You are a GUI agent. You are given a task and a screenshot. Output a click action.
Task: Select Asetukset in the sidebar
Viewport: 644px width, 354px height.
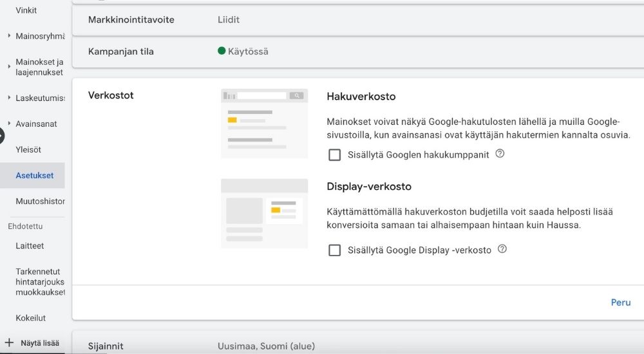pos(35,175)
